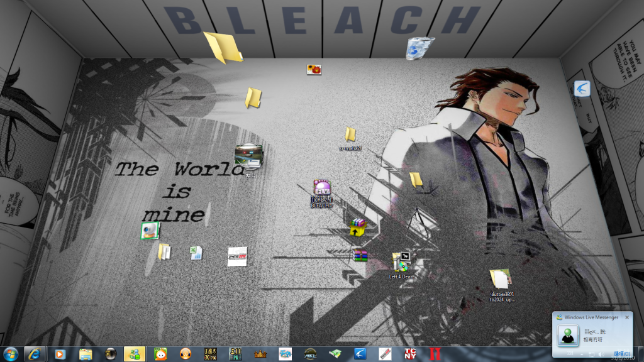Viewport: 644px width, 362px height.
Task: Launch Internet Explorer from the taskbar
Action: [35, 354]
